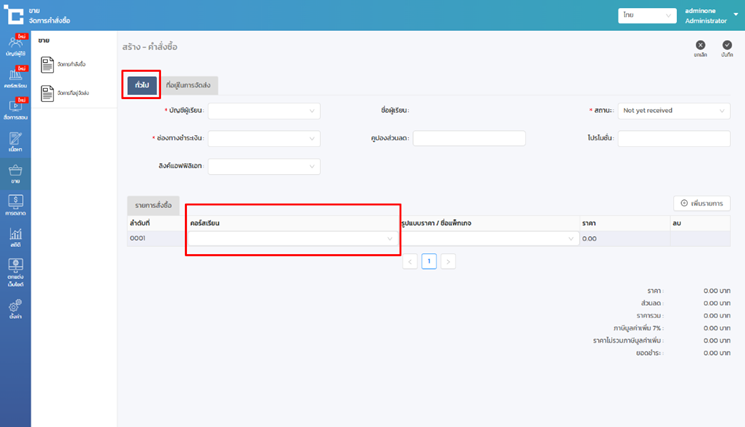
Task: Open the user accounts sidebar icon
Action: (x=15, y=45)
